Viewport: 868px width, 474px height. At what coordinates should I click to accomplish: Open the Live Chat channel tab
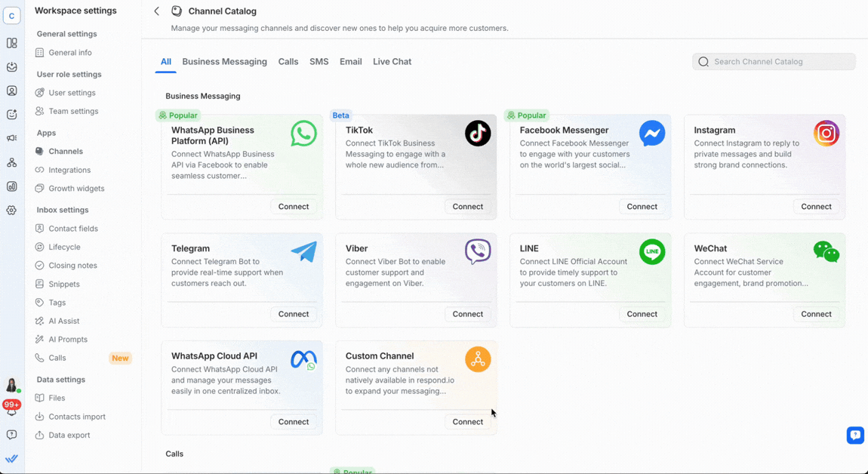point(392,61)
